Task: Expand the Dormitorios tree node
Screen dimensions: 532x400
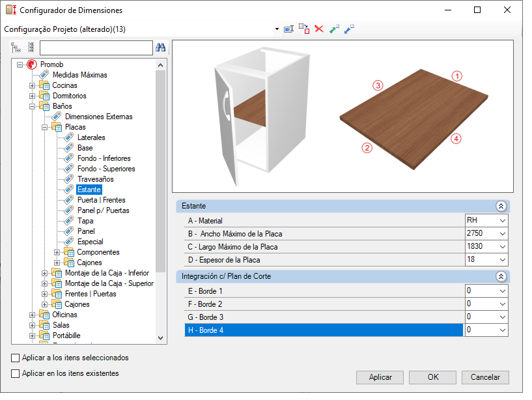Action: point(32,96)
